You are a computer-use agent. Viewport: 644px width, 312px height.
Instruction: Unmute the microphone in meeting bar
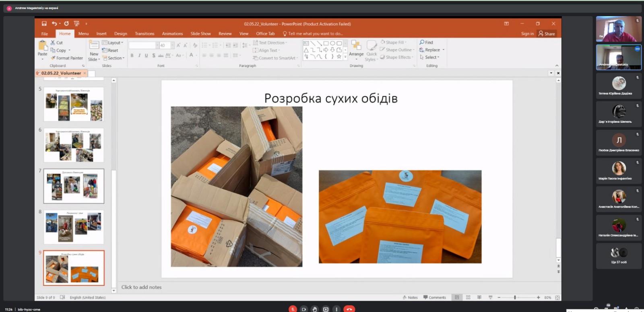pos(293,309)
